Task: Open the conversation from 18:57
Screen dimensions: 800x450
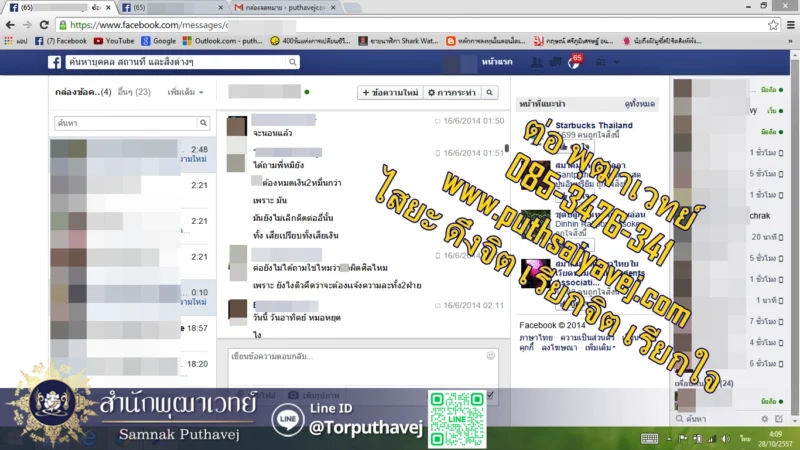Action: pyautogui.click(x=132, y=332)
